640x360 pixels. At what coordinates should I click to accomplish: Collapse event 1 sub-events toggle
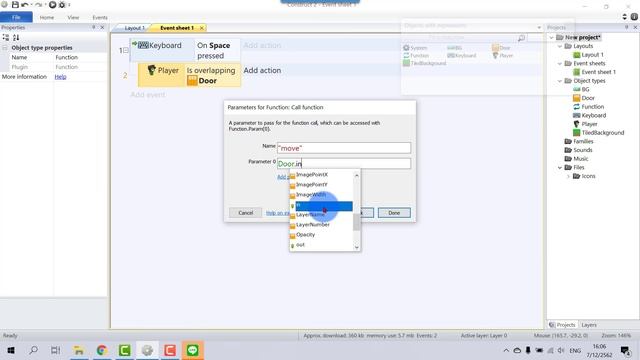126,50
